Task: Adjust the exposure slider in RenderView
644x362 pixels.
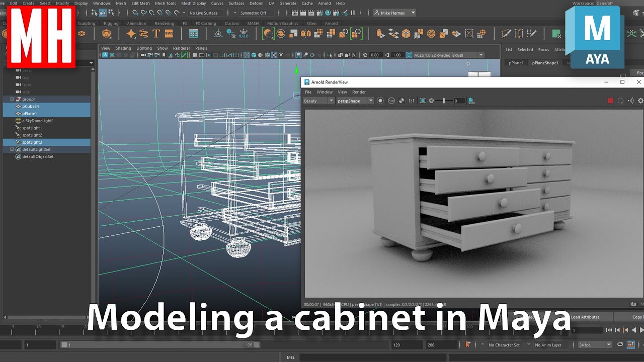Action: click(443, 101)
